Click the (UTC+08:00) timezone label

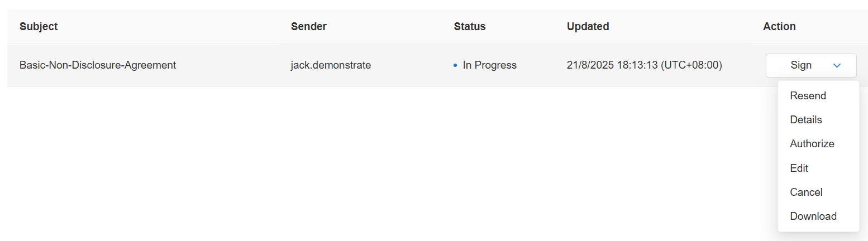691,65
